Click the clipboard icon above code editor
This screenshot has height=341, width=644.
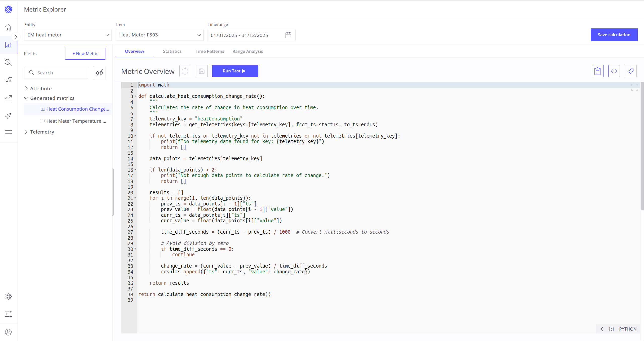coord(597,71)
